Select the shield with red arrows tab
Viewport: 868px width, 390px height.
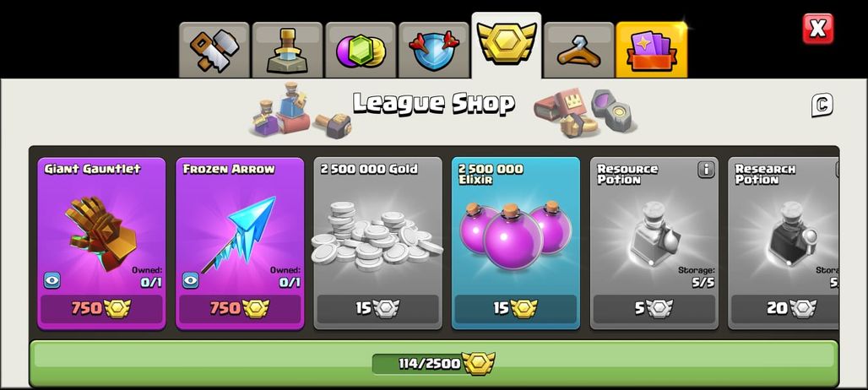[x=433, y=51]
